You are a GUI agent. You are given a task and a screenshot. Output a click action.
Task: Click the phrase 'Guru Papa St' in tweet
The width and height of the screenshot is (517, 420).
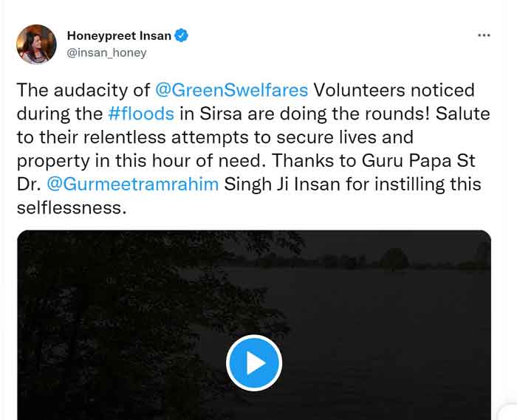(x=419, y=161)
